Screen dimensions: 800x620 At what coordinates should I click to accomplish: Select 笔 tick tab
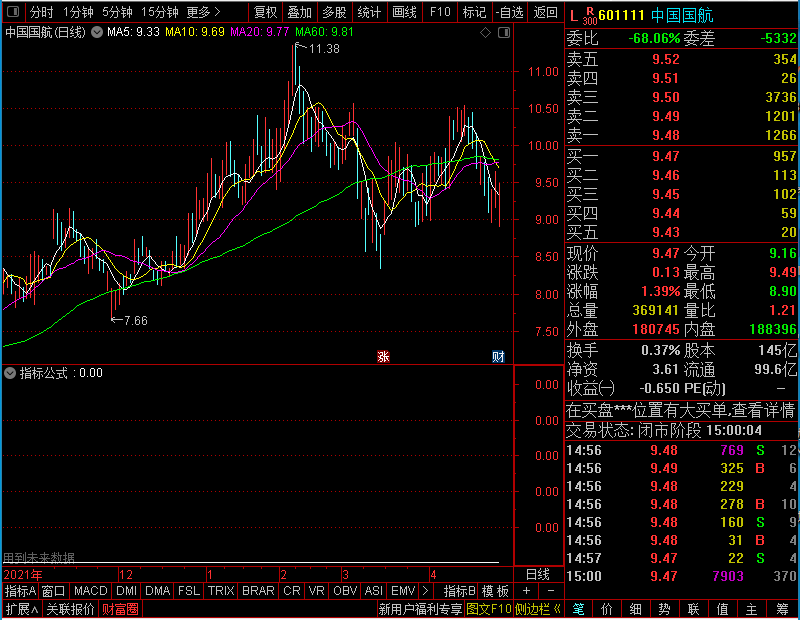[x=579, y=609]
